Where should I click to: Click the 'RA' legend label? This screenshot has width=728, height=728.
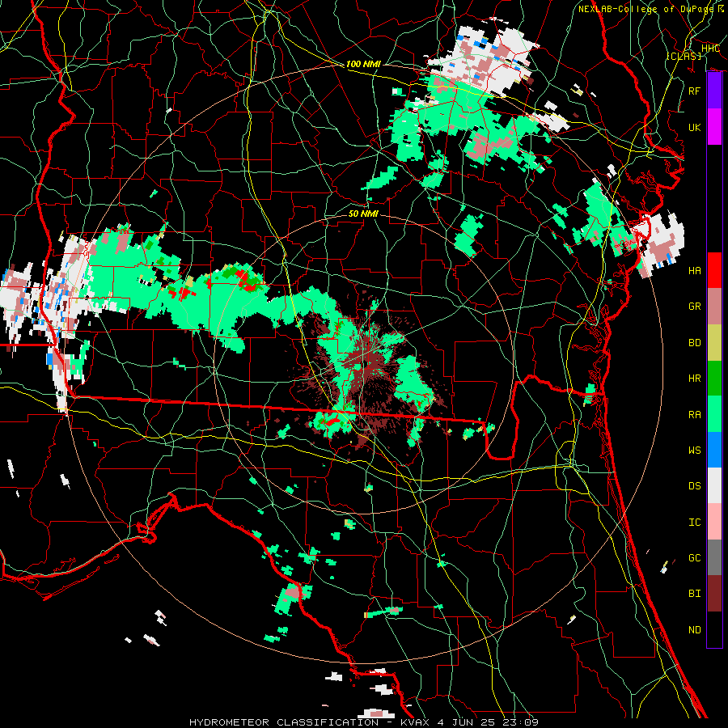coord(694,415)
